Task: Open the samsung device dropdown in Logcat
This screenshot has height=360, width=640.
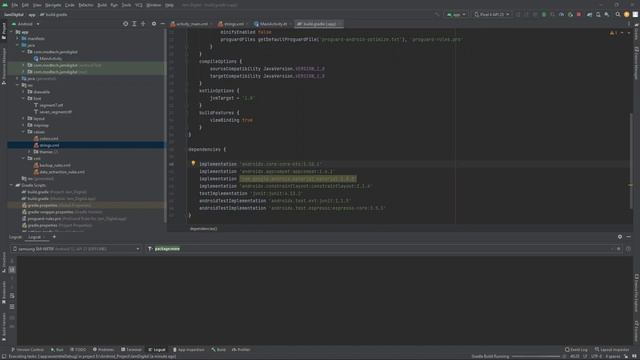Action: coord(76,249)
